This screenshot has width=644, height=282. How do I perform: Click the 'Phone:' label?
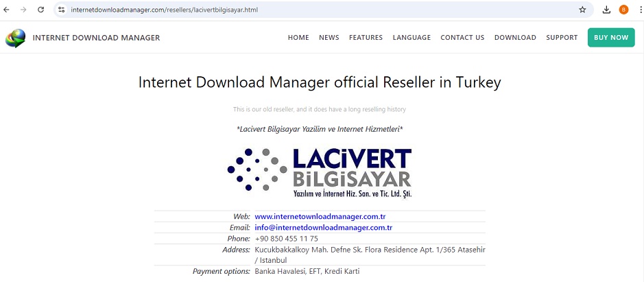pos(239,238)
